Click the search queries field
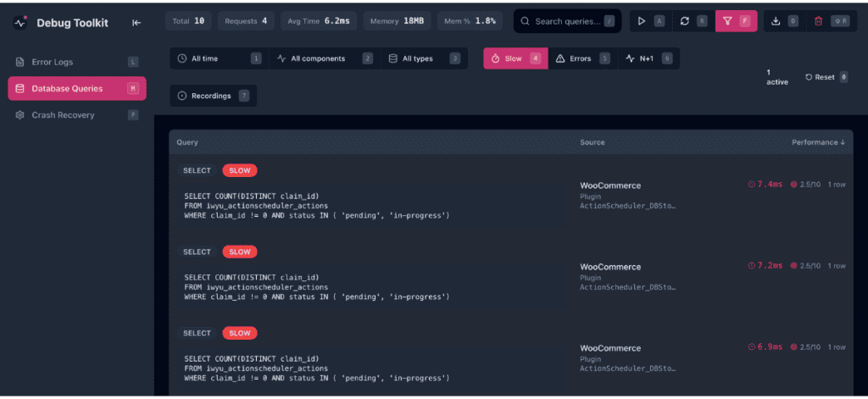Screen dimensions: 868x399 567,21
